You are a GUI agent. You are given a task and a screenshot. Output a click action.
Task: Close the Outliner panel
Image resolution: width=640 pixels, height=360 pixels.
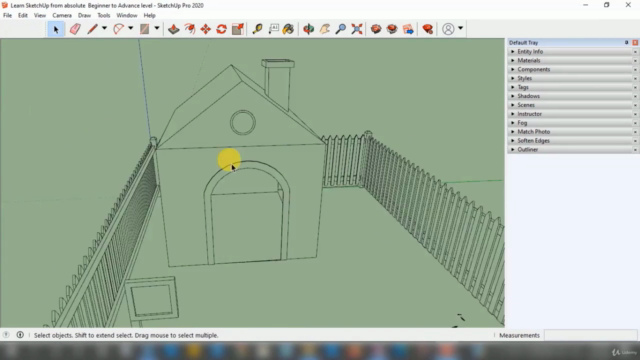[x=635, y=150]
